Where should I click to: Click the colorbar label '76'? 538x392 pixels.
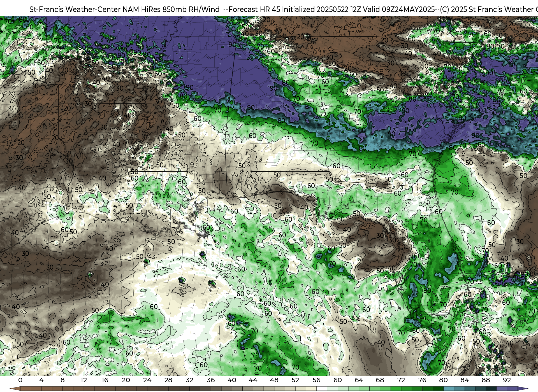pos(422,380)
